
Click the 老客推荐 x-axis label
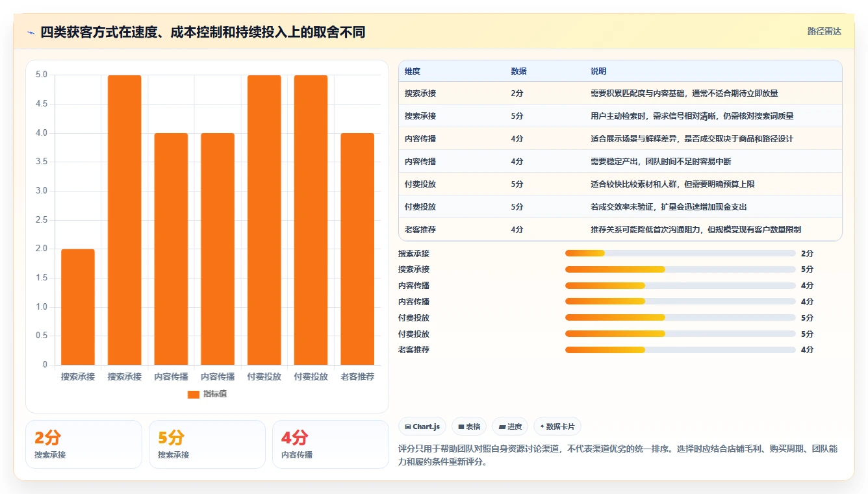(357, 377)
